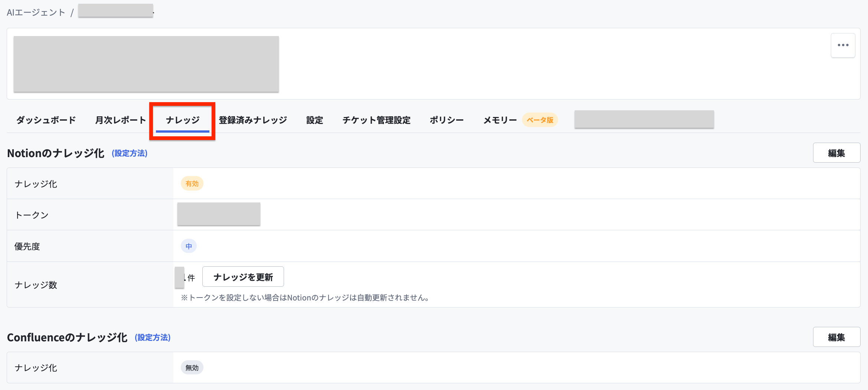Viewport: 868px width, 390px height.
Task: Open the ポリシー tab
Action: tap(447, 120)
